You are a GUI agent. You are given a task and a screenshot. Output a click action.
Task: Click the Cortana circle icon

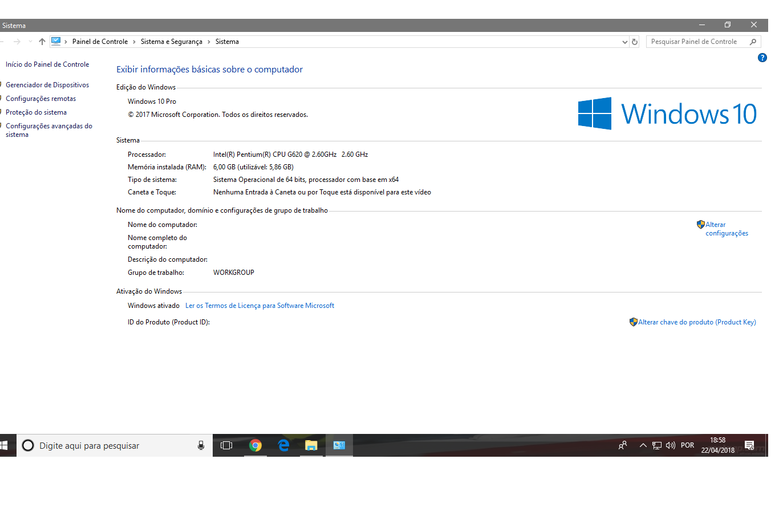[x=28, y=445]
